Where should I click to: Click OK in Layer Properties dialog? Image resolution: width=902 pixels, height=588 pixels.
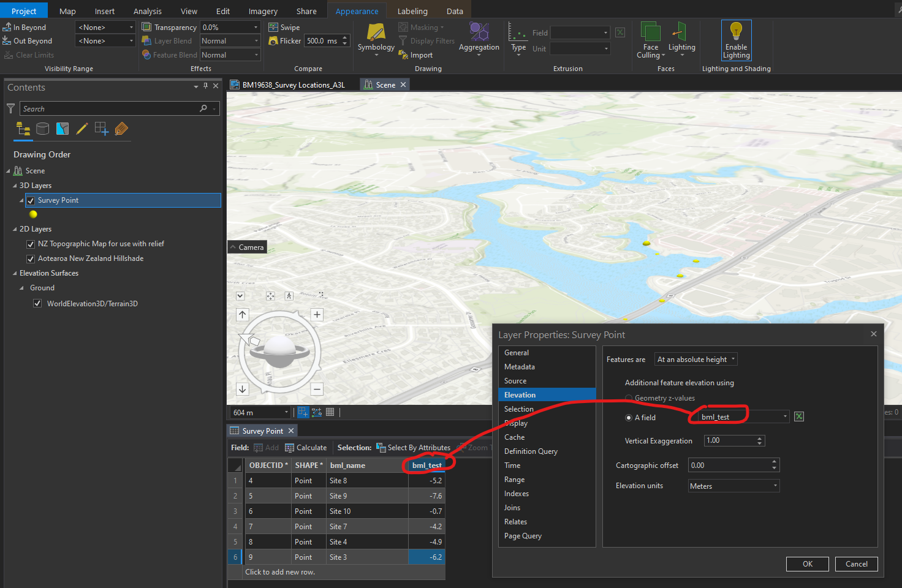[x=807, y=564]
